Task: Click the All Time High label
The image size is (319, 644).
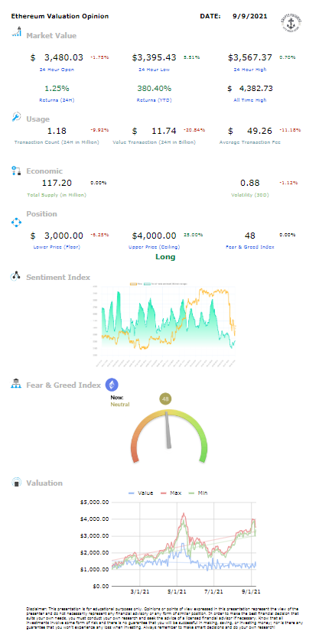Action: coord(250,99)
